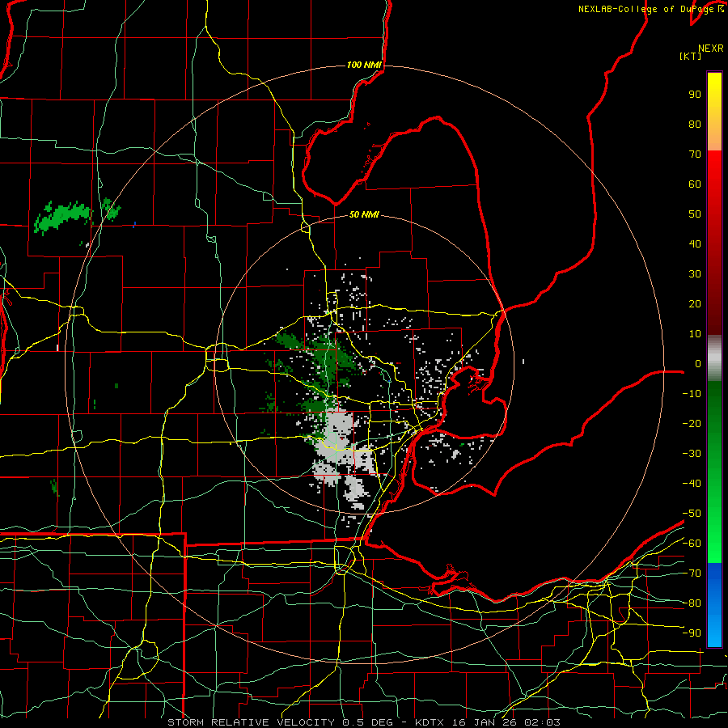The image size is (728, 728).
Task: Click the positive 50 scale label
Action: point(695,214)
